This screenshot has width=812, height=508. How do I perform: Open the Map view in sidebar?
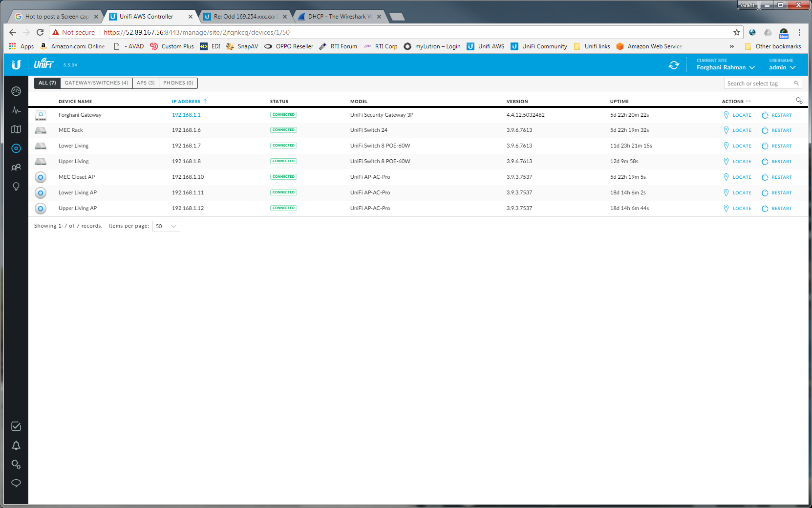(16, 129)
